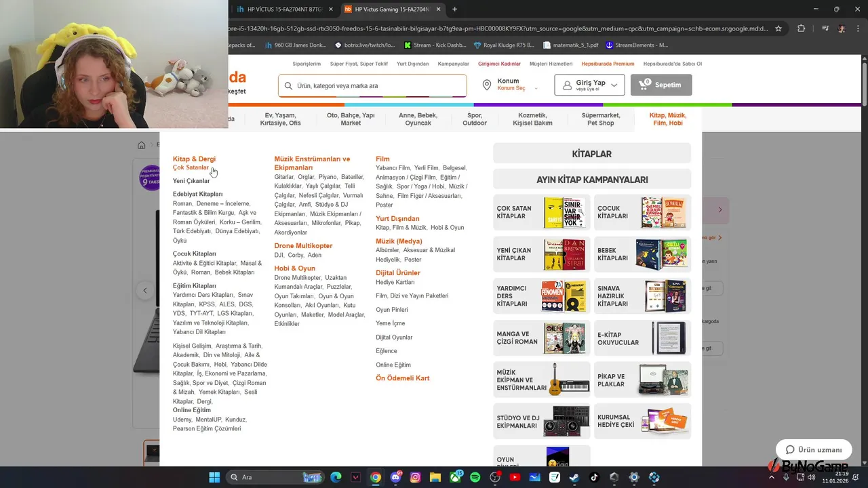Open the Hediye Kartları link

tap(395, 282)
